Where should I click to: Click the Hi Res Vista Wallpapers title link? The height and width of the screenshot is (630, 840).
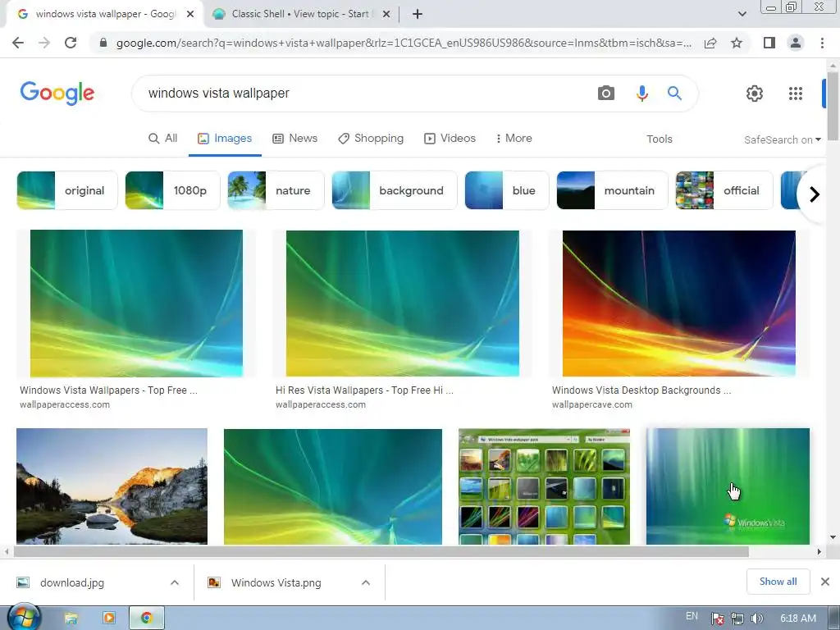tap(364, 390)
